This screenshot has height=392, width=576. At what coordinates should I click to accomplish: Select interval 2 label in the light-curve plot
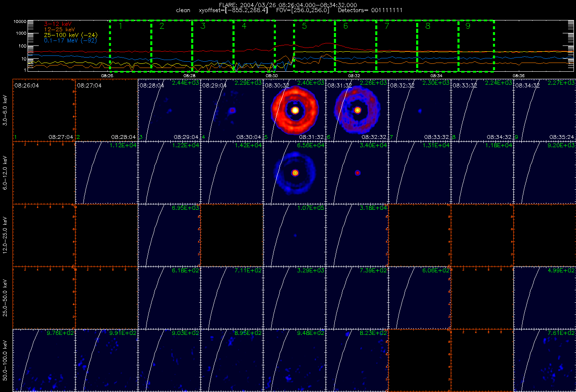click(162, 26)
